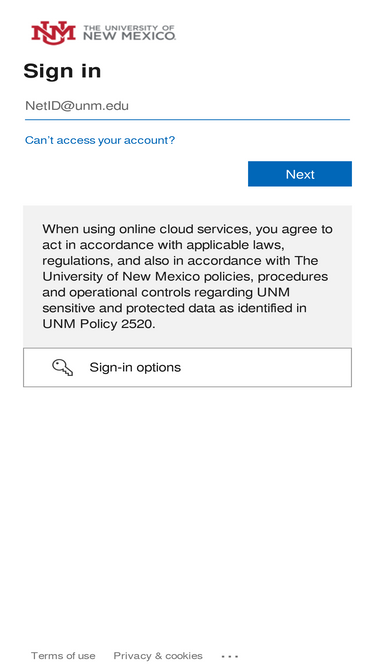Image resolution: width=375 pixels, height=667 pixels.
Task: Open Sign-in options
Action: 187,368
